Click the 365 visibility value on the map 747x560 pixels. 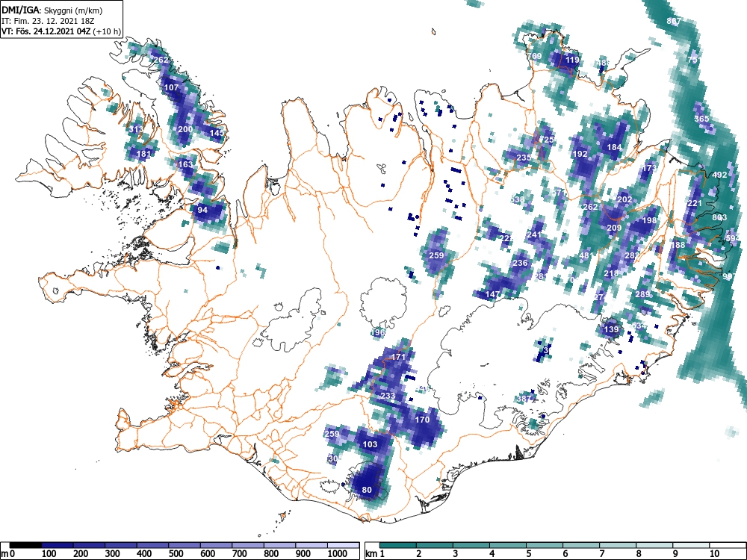701,119
